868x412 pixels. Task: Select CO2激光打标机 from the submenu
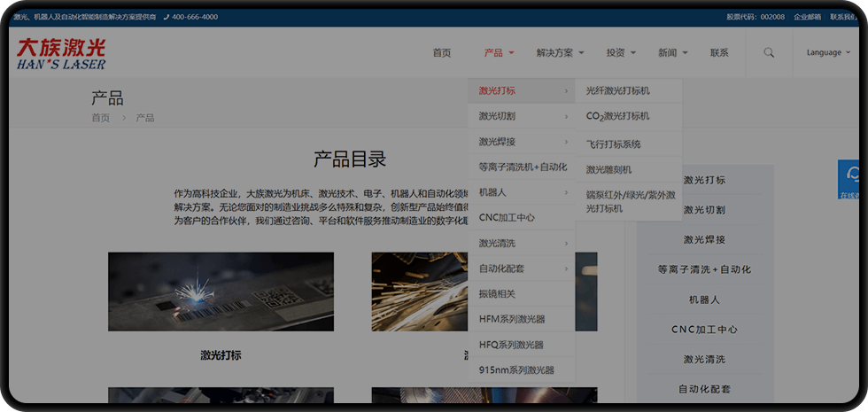[617, 116]
